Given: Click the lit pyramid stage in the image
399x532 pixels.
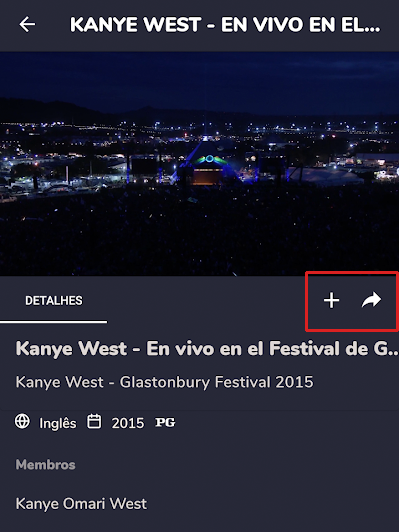Looking at the screenshot, I should pyautogui.click(x=208, y=163).
